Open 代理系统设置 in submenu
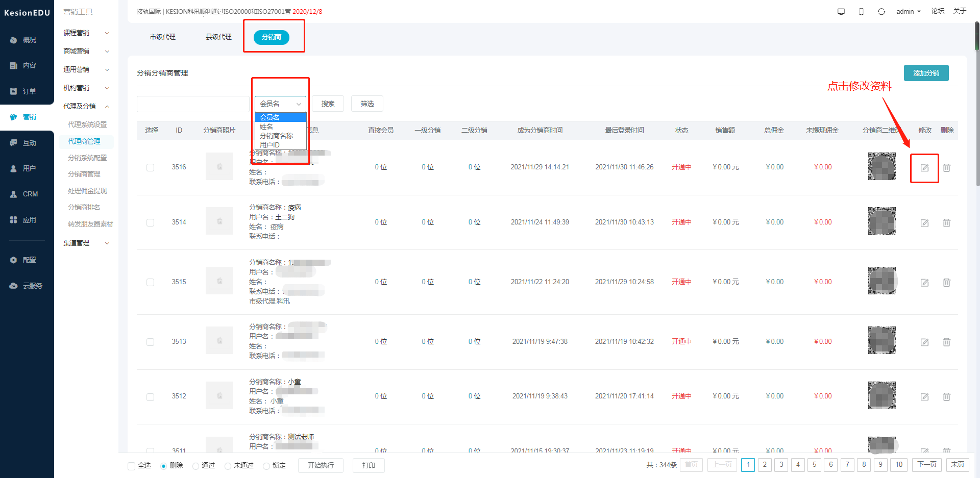Screen dimensions: 980x478 click(x=87, y=124)
